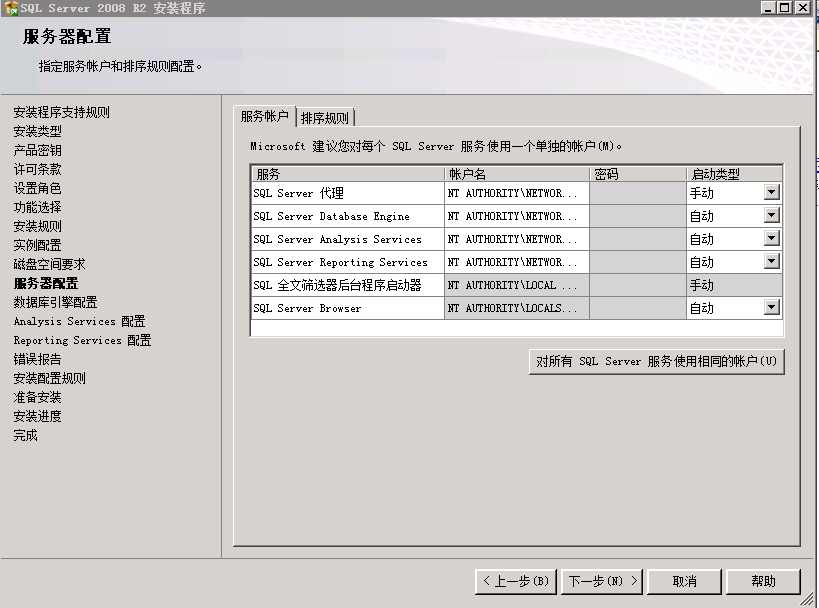Image resolution: width=819 pixels, height=608 pixels.
Task: Click password cell for Reporting Services row
Action: (638, 262)
